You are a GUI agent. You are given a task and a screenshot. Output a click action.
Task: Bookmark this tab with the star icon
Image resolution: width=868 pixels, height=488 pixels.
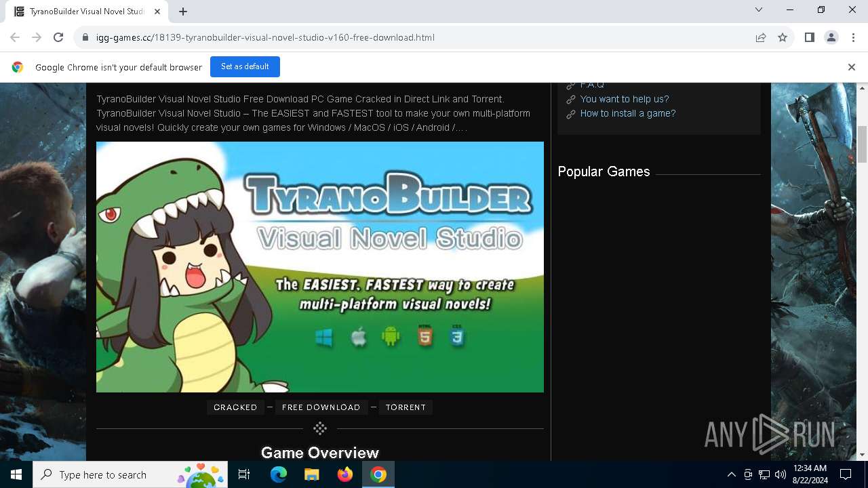click(x=783, y=37)
